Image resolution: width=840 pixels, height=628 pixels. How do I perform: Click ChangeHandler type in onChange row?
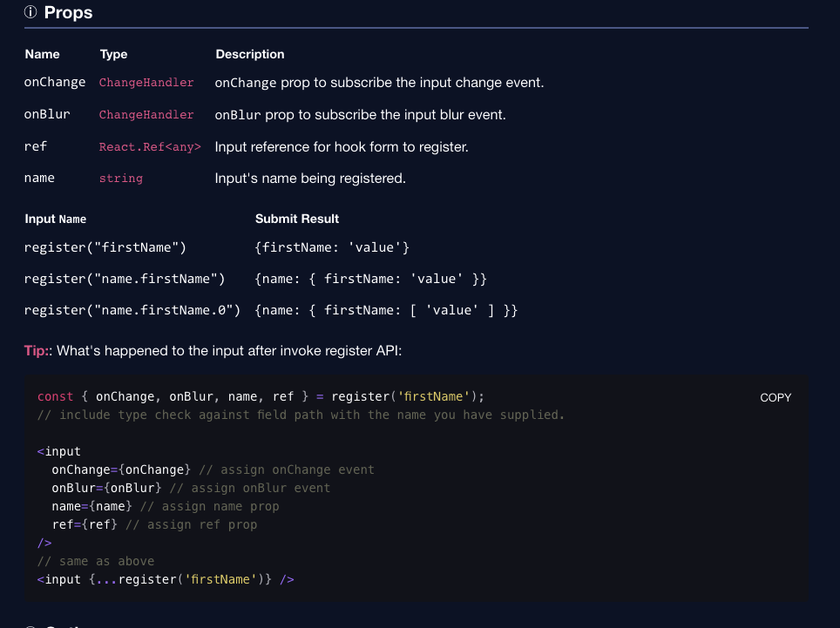(x=146, y=83)
